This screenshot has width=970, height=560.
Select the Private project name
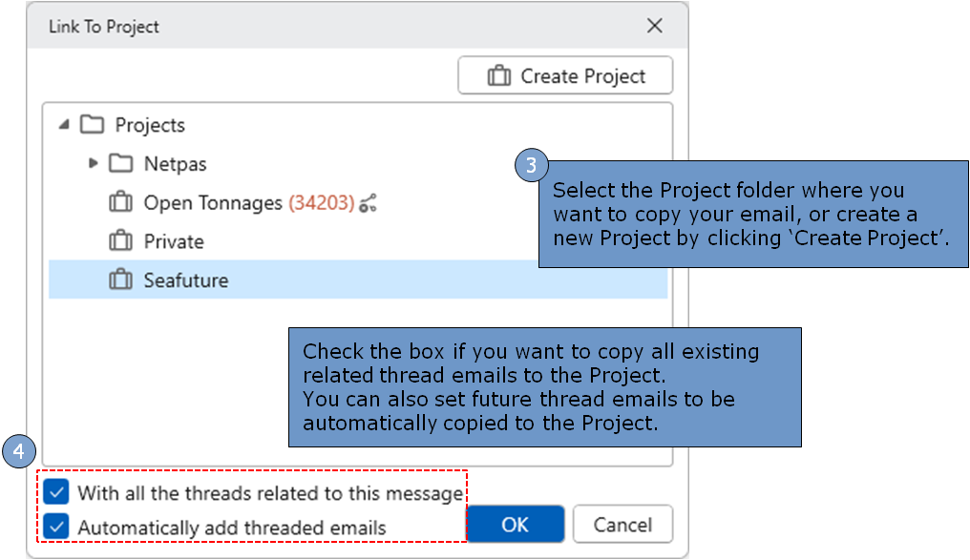click(x=174, y=242)
